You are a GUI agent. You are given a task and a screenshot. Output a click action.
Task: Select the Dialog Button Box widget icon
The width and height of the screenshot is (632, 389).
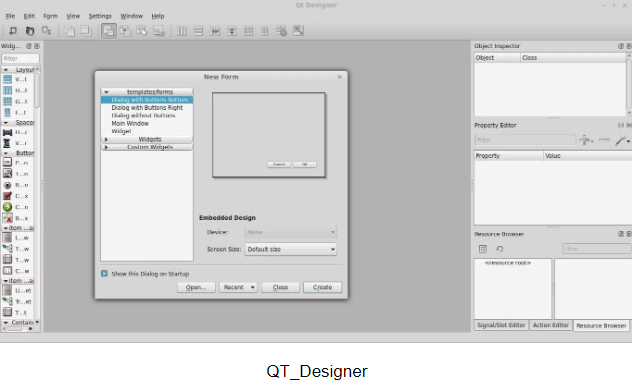tap(7, 218)
